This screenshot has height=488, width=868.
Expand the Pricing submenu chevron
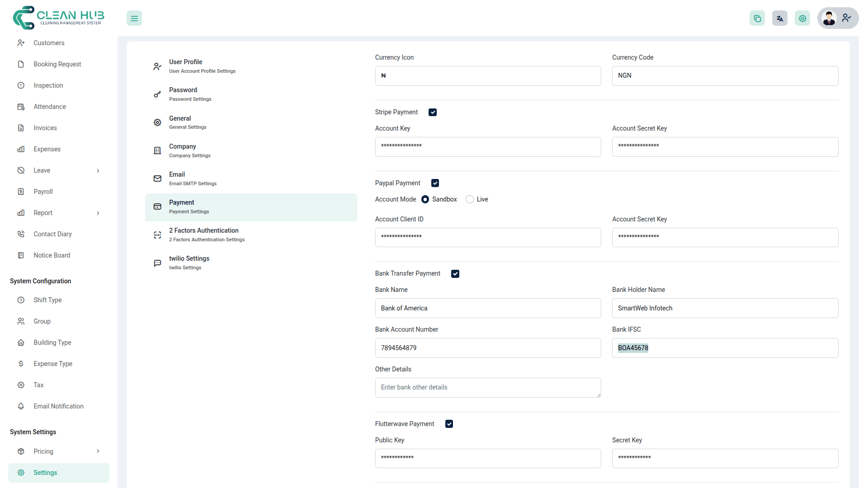pyautogui.click(x=98, y=451)
